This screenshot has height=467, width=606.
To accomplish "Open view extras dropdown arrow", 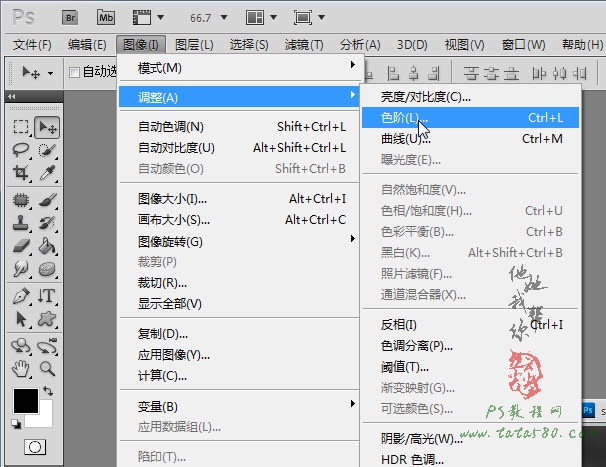I will (x=161, y=17).
